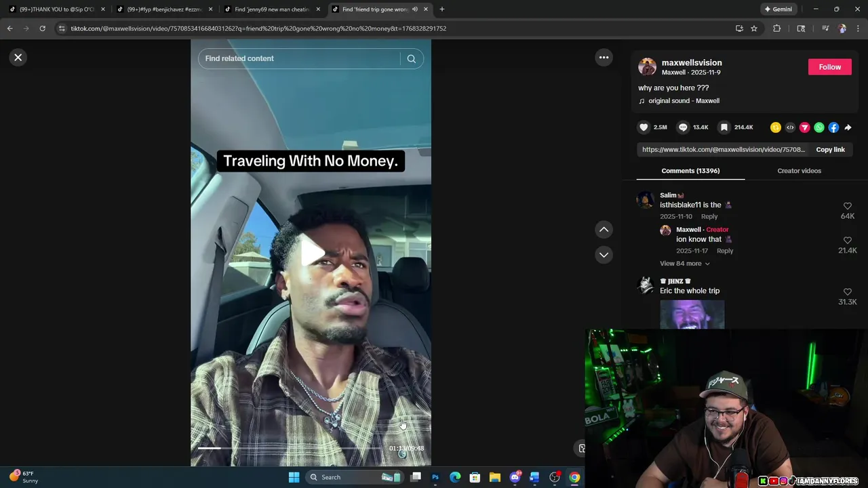Go back in browser history
This screenshot has width=868, height=488.
(10, 28)
